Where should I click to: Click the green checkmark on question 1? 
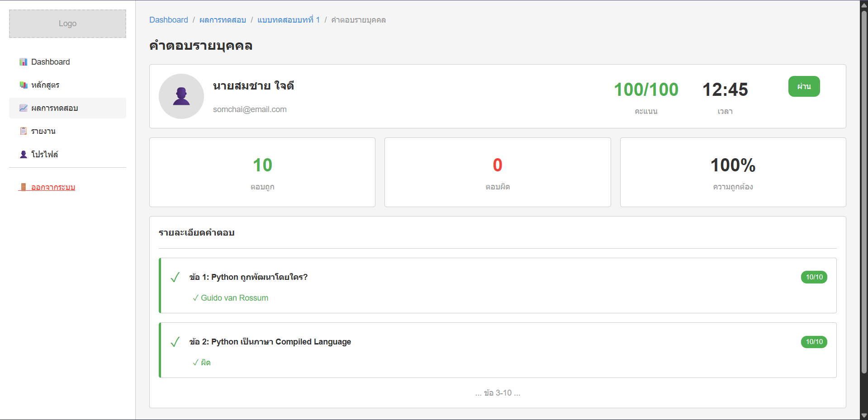click(175, 277)
